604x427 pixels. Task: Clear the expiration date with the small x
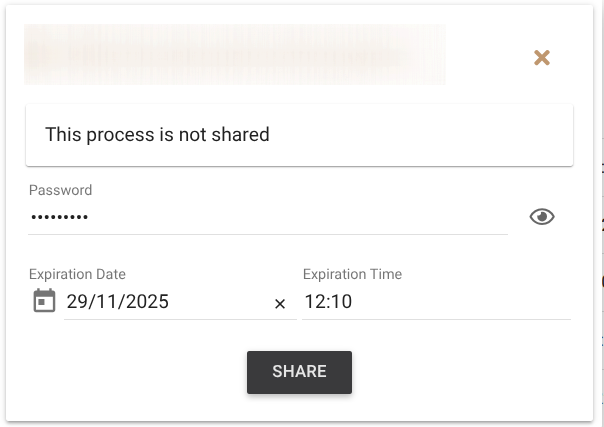point(280,303)
